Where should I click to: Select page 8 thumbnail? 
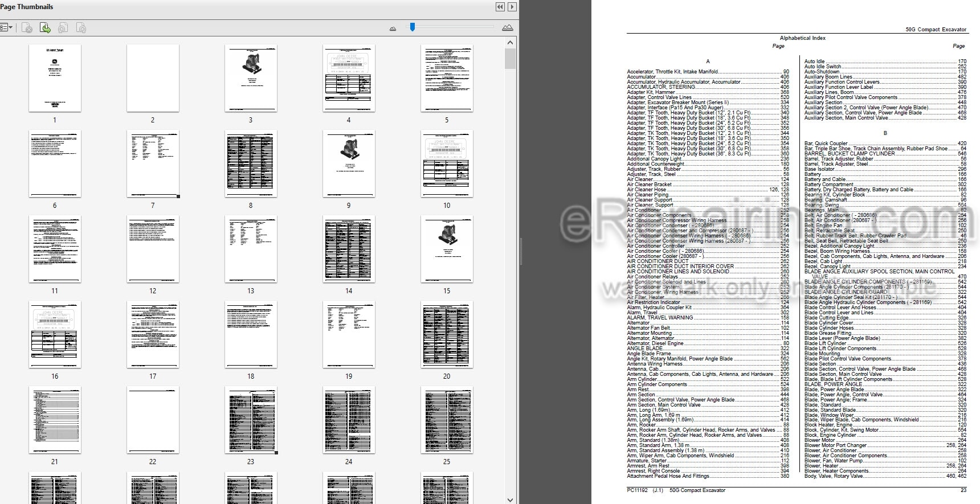(x=251, y=163)
